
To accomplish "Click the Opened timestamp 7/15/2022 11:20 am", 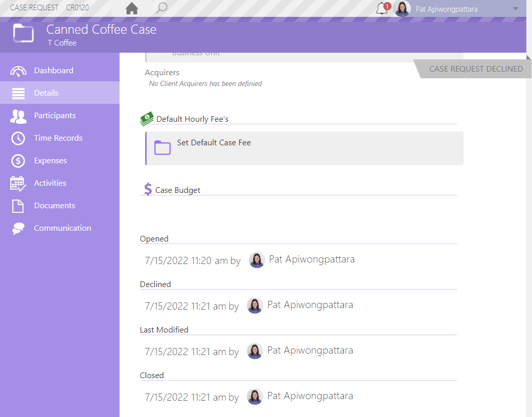I will (186, 260).
